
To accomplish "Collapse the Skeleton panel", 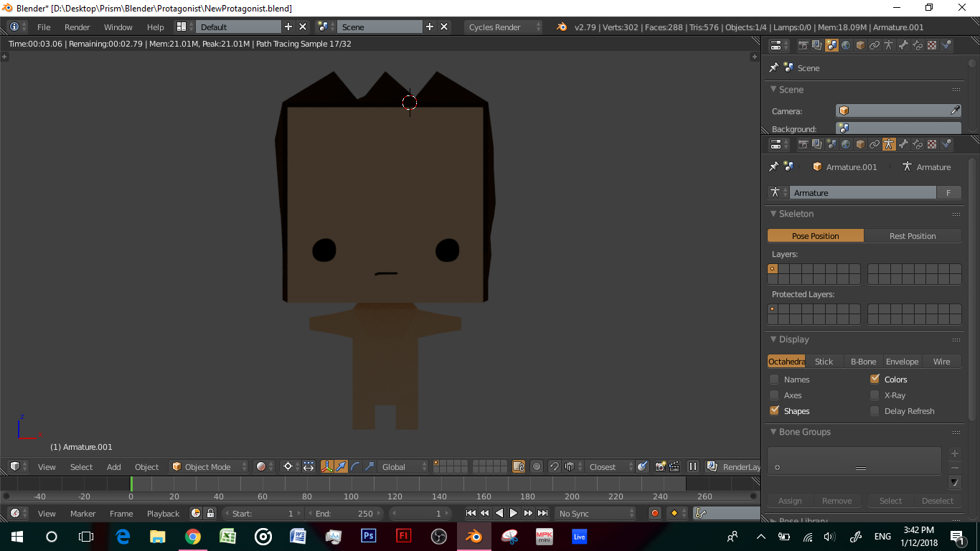I will tap(774, 214).
